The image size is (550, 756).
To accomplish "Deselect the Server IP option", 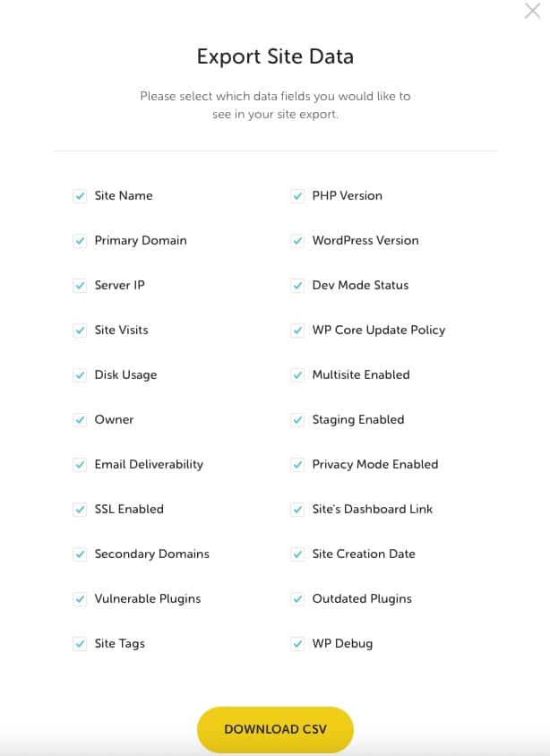I will pos(80,285).
